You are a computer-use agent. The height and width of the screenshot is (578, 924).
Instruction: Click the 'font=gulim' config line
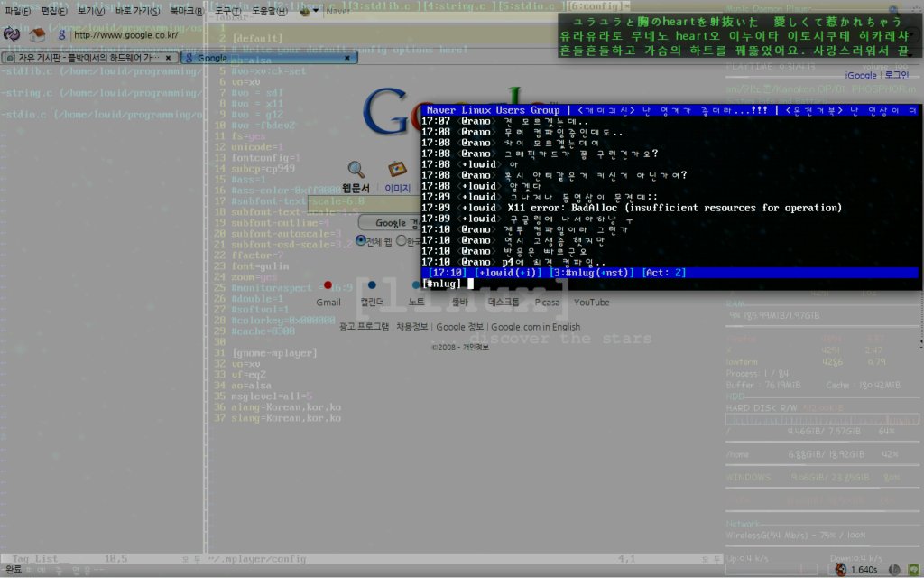coord(260,266)
